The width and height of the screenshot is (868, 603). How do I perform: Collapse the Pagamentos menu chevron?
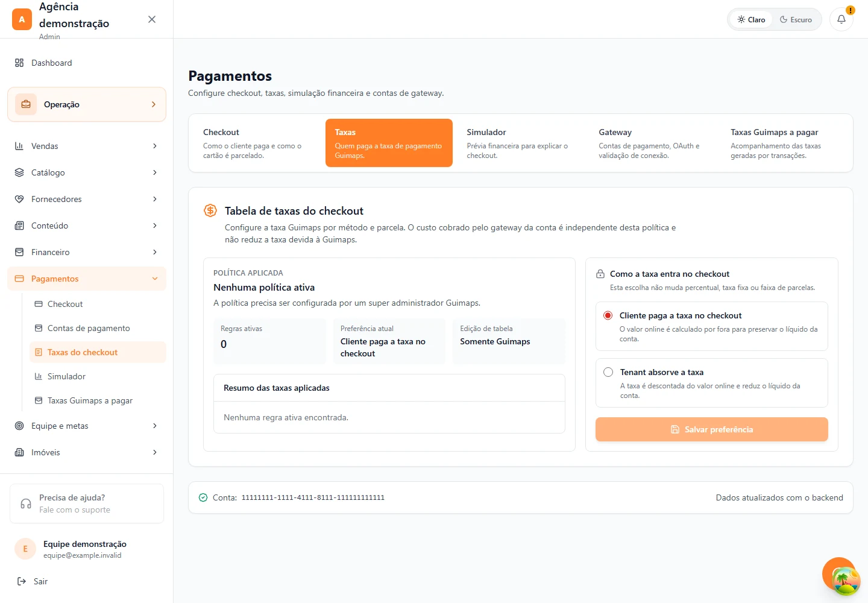pos(155,279)
